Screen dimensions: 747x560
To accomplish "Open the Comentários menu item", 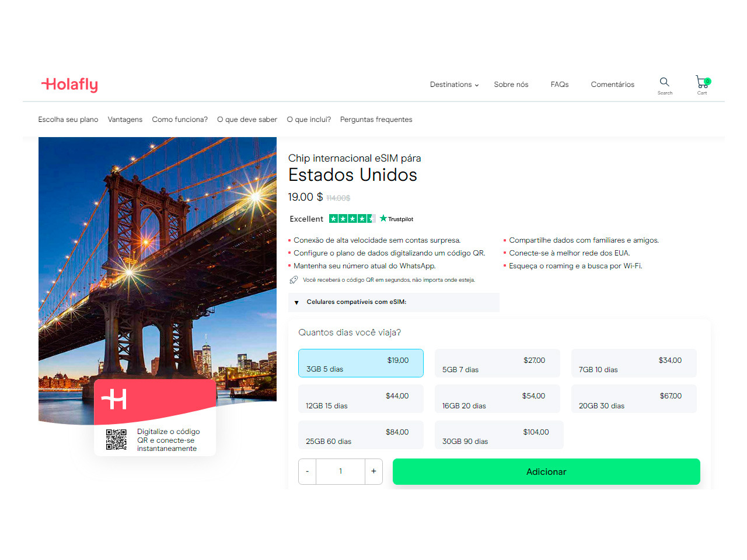I will [x=613, y=85].
